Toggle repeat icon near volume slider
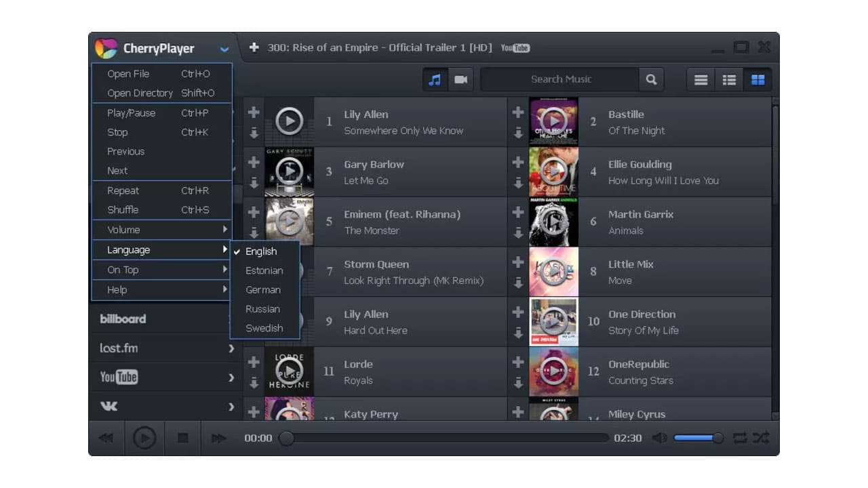 coord(740,438)
